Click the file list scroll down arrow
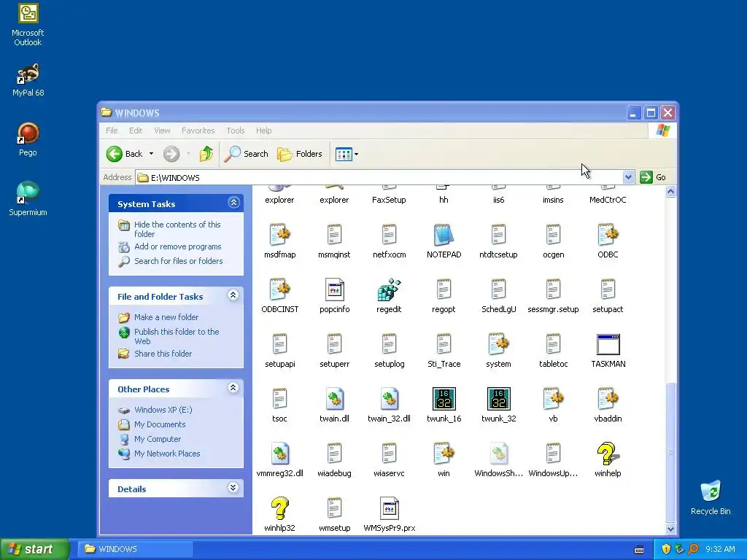 671,529
